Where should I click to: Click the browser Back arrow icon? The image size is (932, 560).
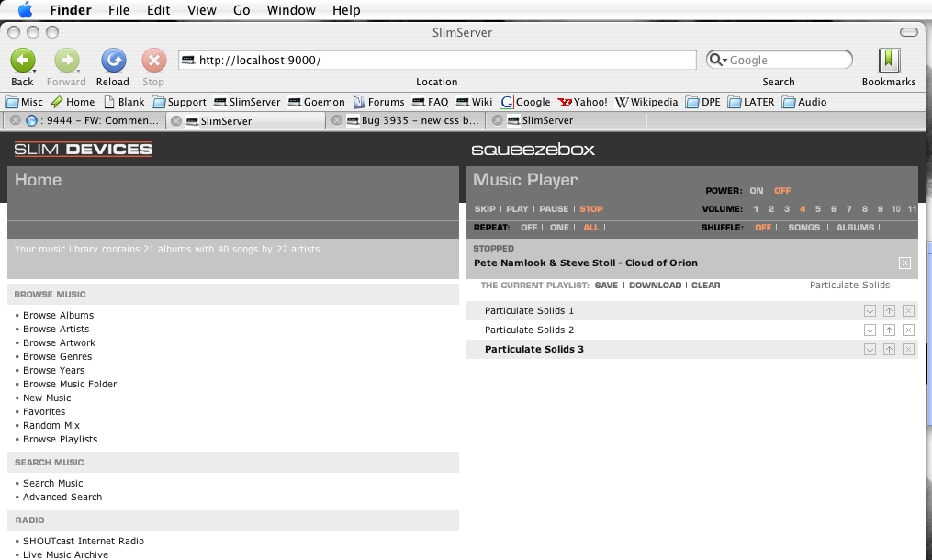tap(22, 62)
